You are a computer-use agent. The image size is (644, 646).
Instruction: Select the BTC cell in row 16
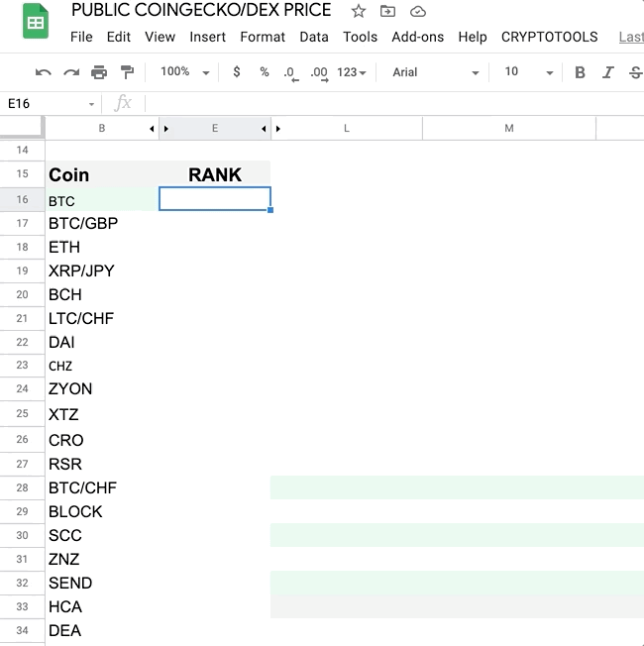point(102,199)
